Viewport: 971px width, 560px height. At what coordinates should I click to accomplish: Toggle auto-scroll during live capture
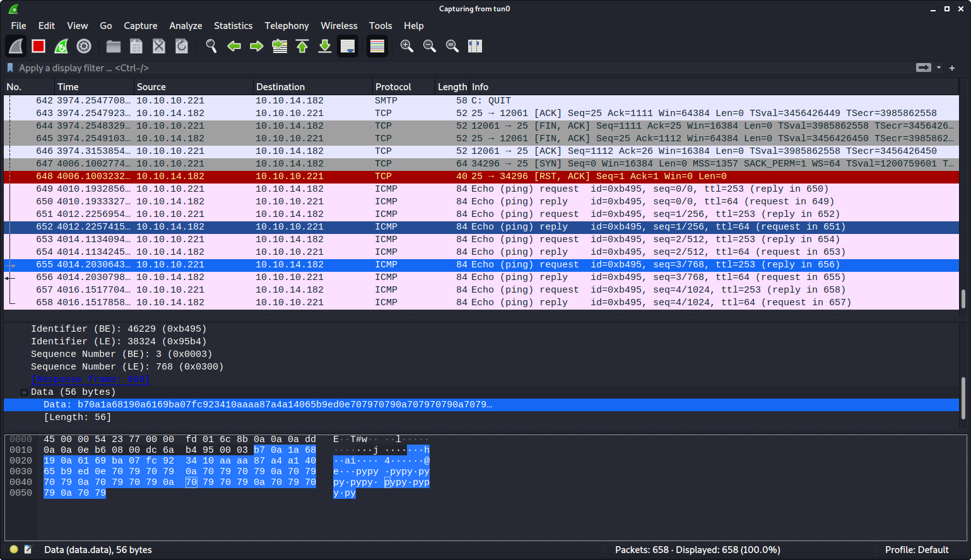pos(348,46)
